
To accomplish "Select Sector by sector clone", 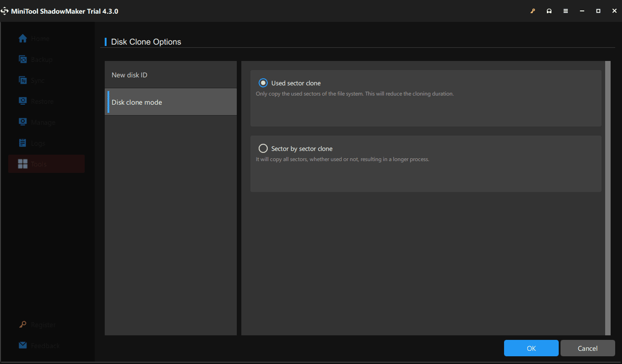I will click(x=263, y=148).
